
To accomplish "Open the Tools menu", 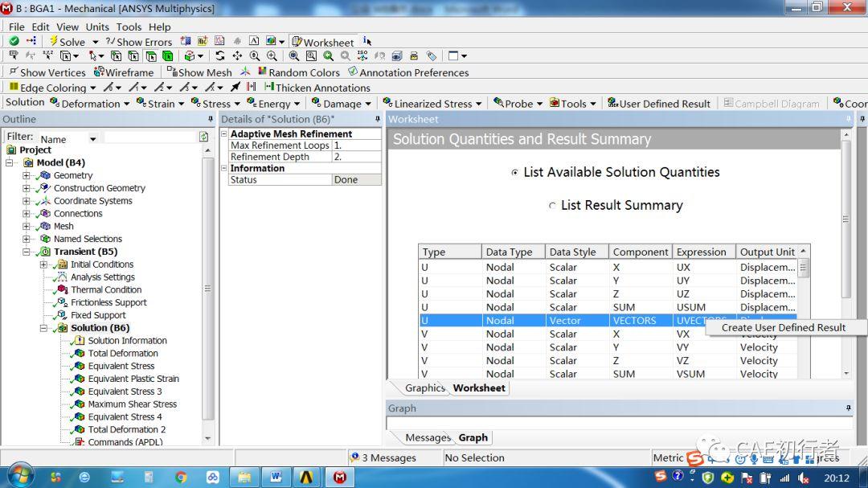I will click(129, 27).
